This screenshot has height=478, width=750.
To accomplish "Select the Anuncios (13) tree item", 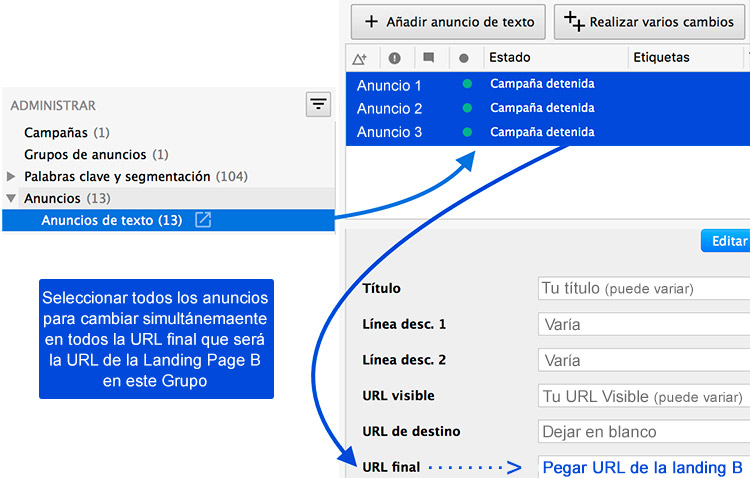I will pos(67,198).
